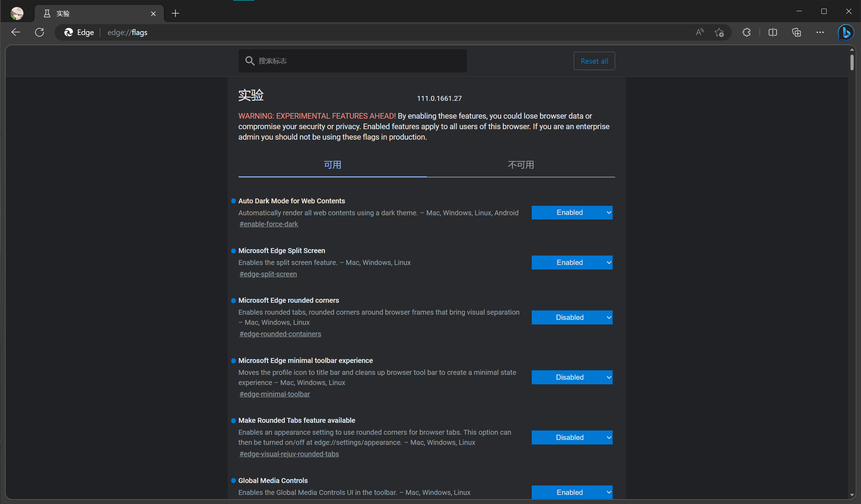Add this page to favorites
This screenshot has height=504, width=861.
tap(719, 32)
